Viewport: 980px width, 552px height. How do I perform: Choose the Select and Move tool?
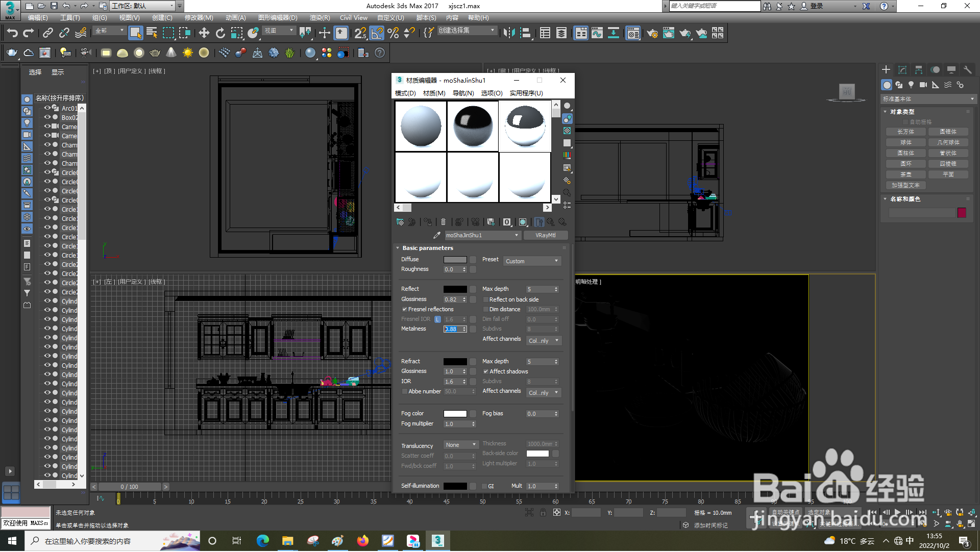204,33
